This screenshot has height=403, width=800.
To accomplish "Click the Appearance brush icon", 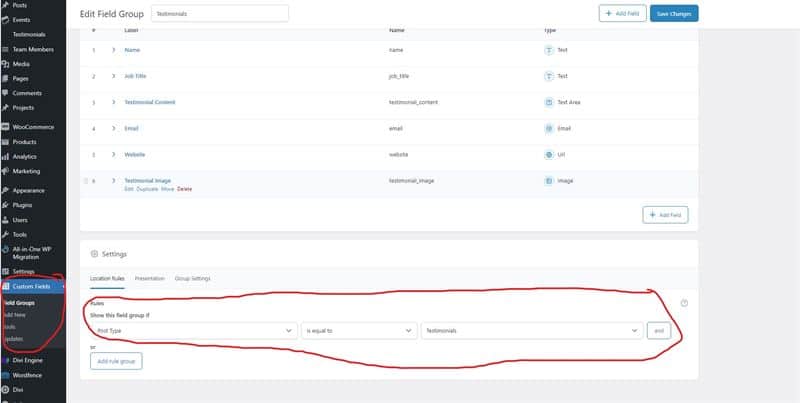I will point(6,190).
